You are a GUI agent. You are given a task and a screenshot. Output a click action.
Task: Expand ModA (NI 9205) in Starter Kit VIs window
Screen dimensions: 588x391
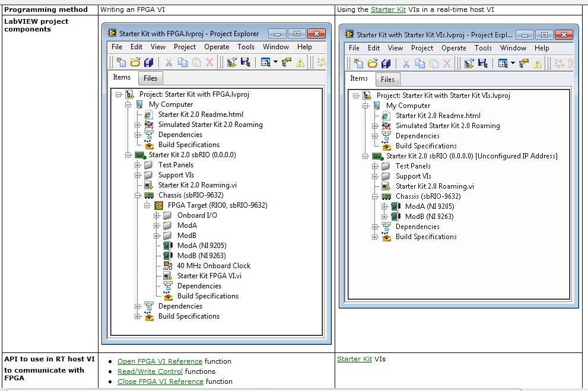[384, 206]
